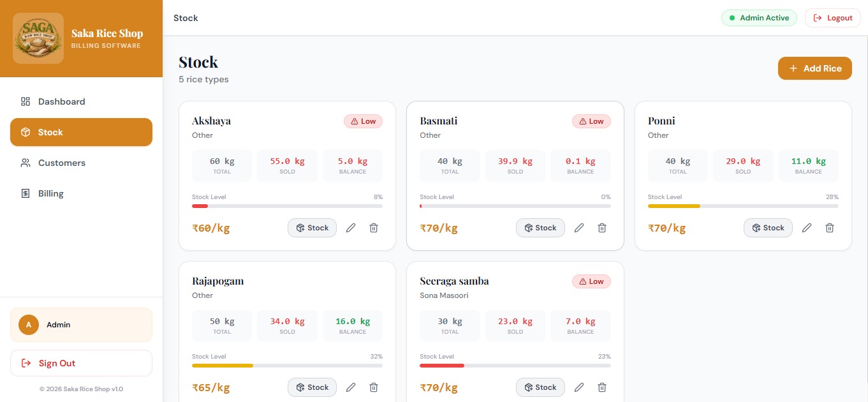Image resolution: width=868 pixels, height=402 pixels.
Task: Click the Saka Rice Shop logo
Action: pos(38,38)
